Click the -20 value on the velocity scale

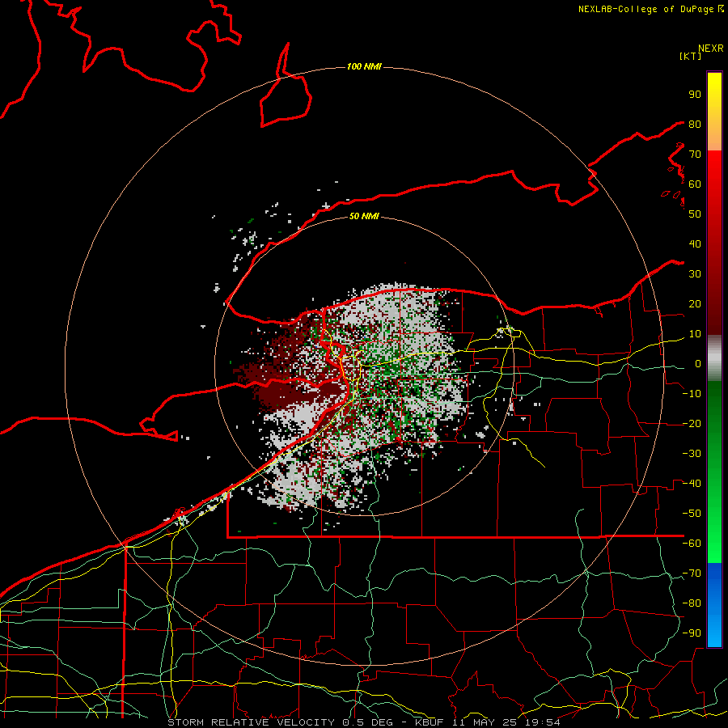tap(692, 424)
